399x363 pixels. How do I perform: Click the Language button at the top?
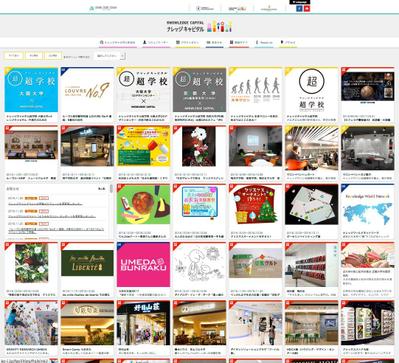pyautogui.click(x=300, y=2)
